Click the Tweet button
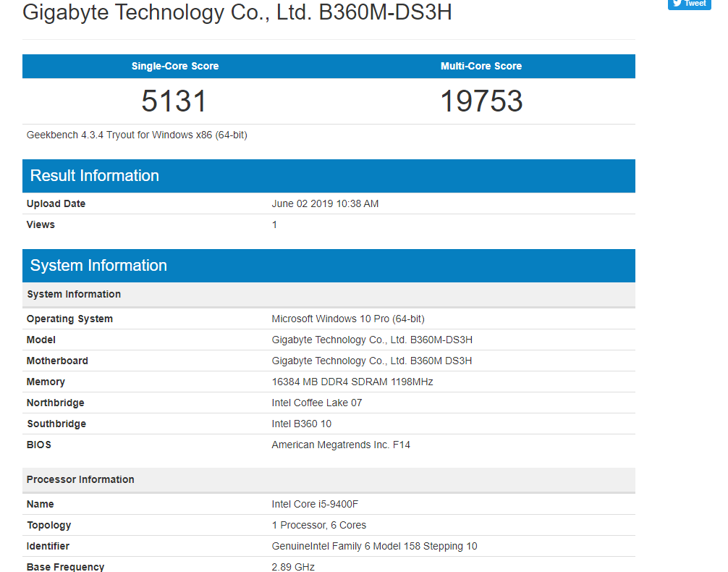728x572 pixels. [x=690, y=4]
